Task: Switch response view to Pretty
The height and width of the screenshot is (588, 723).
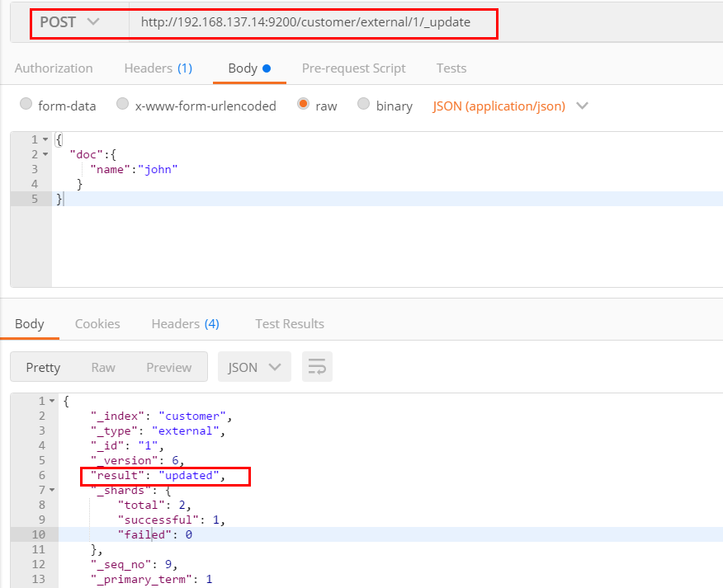Action: tap(43, 367)
